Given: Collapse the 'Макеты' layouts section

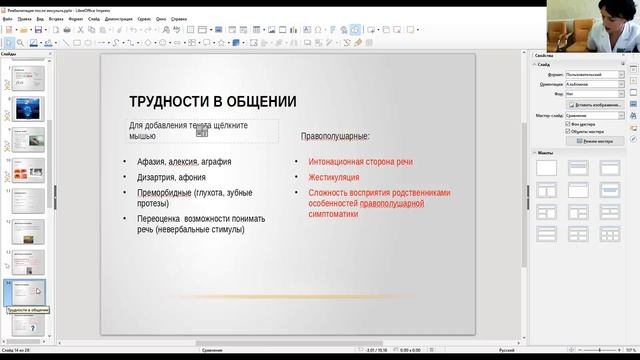Looking at the screenshot, I should pyautogui.click(x=535, y=153).
